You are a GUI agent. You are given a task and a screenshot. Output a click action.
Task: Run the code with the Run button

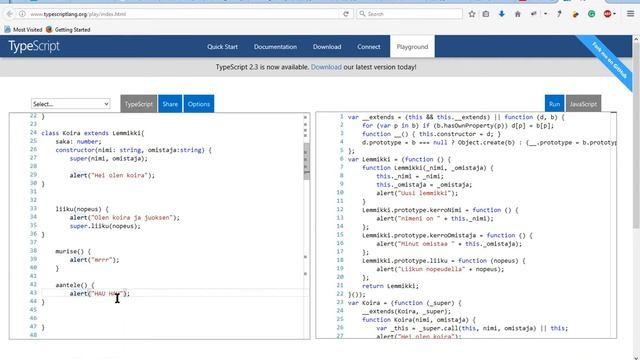pos(554,104)
